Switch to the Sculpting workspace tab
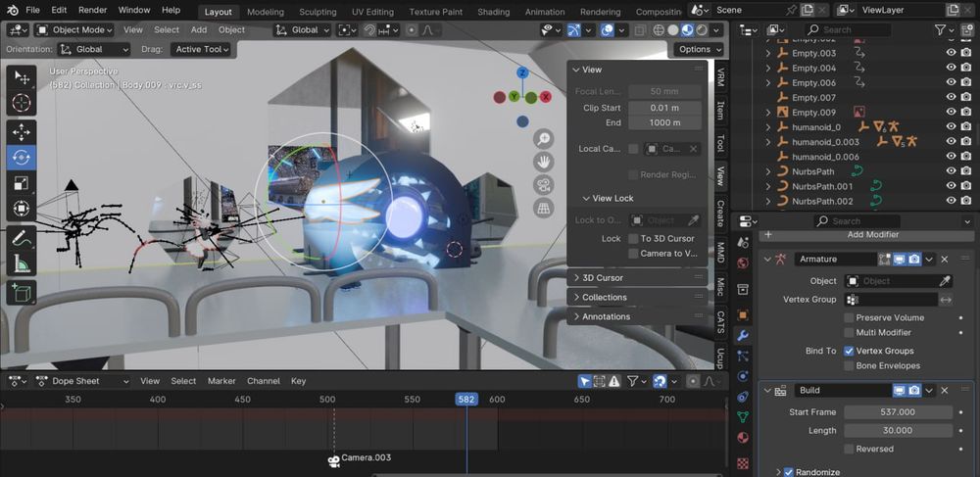 (317, 12)
